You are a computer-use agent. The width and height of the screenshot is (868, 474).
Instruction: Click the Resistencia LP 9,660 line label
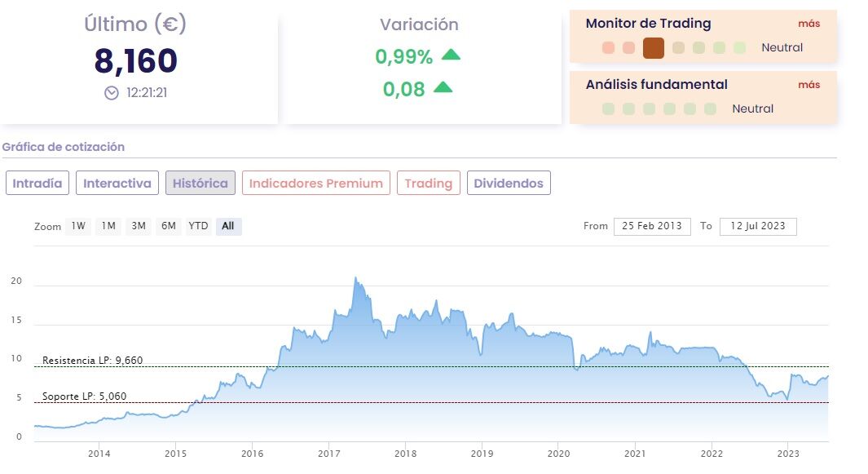92,361
